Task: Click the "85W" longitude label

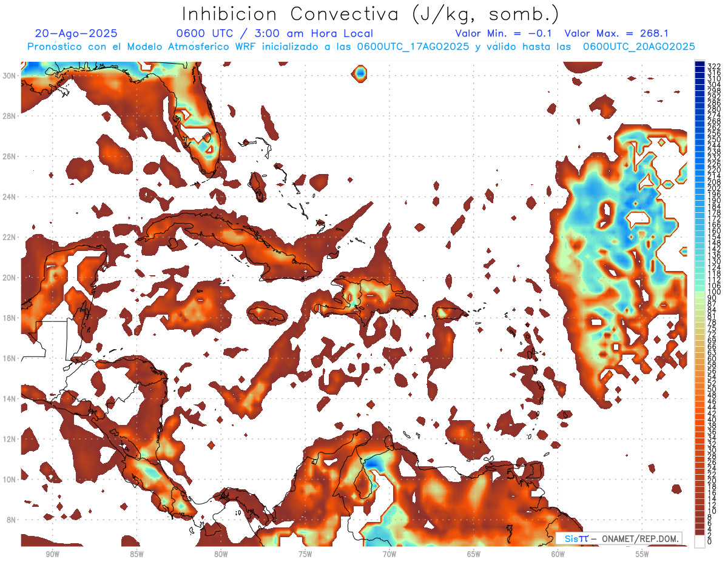Action: tap(136, 554)
